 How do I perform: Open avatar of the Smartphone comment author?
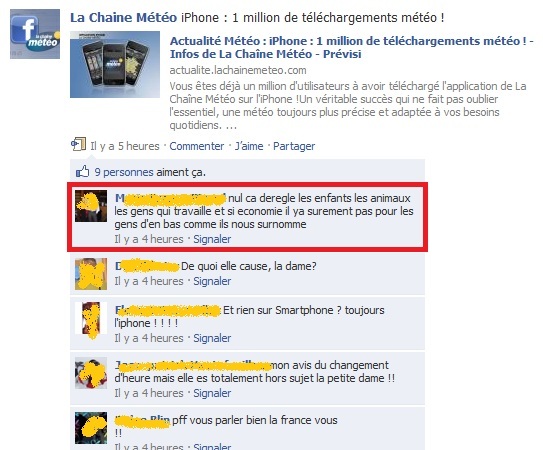(x=91, y=318)
